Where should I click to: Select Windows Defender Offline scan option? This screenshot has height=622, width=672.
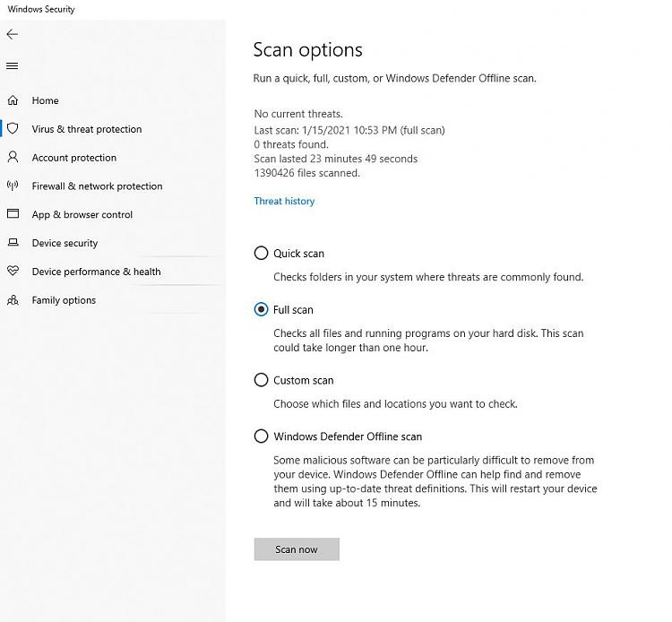coord(261,436)
